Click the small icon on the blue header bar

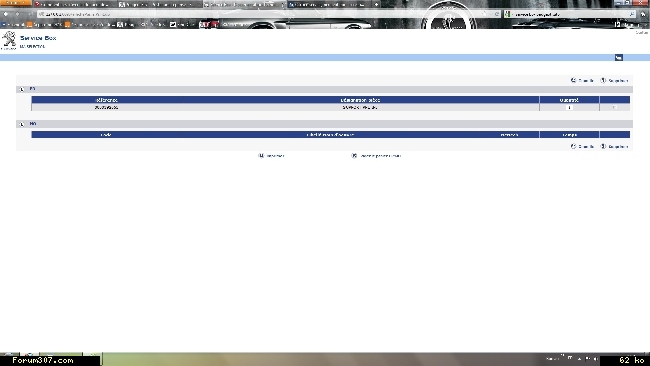point(618,58)
